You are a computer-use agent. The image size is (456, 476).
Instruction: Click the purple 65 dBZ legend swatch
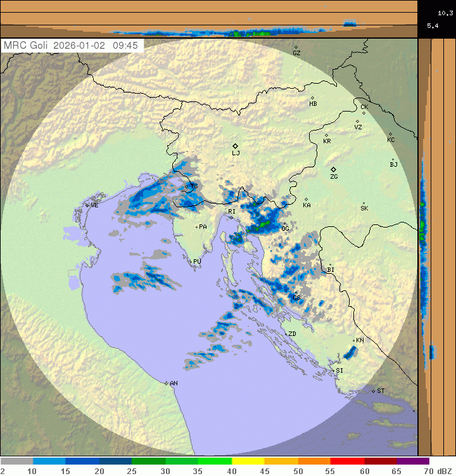click(413, 461)
